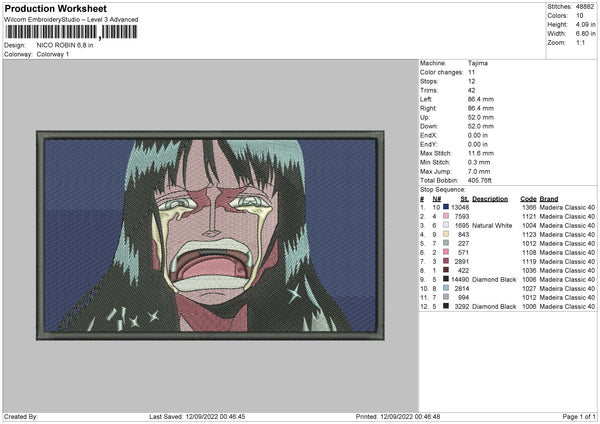Click the Zoom value '1:1'
600x424 pixels.
pyautogui.click(x=580, y=42)
